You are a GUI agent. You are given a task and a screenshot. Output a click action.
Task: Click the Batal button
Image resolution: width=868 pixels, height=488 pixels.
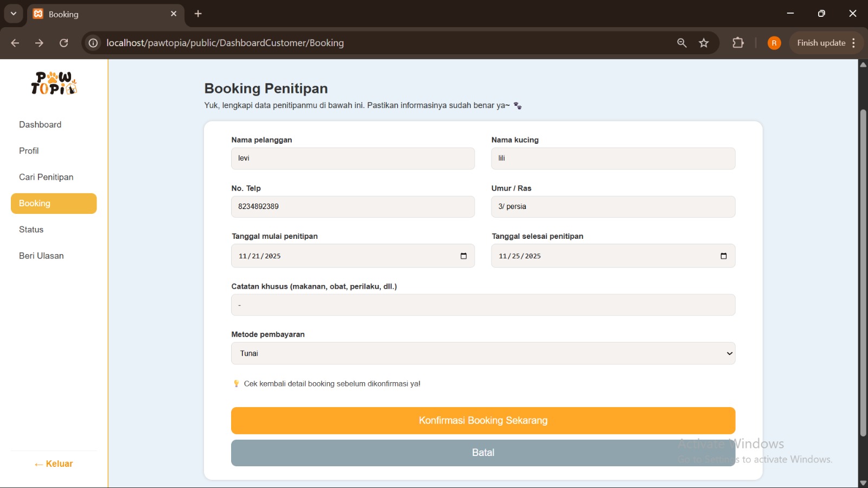point(483,453)
